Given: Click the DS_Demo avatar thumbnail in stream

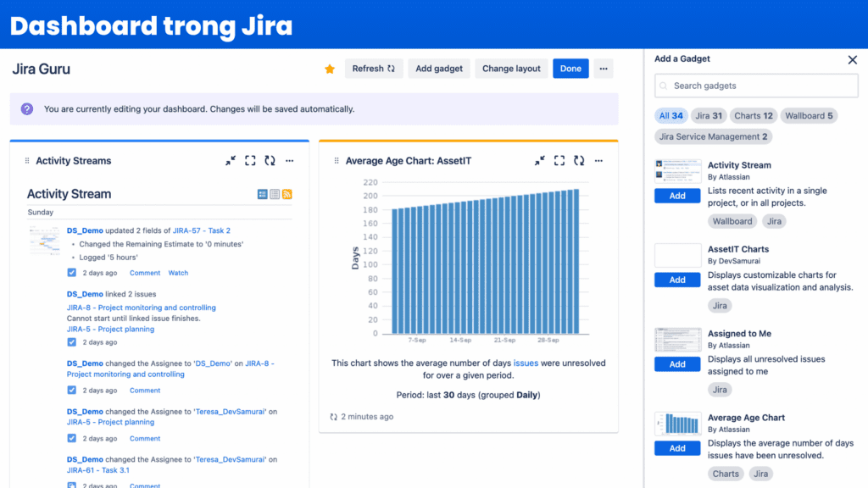Looking at the screenshot, I should (x=44, y=240).
